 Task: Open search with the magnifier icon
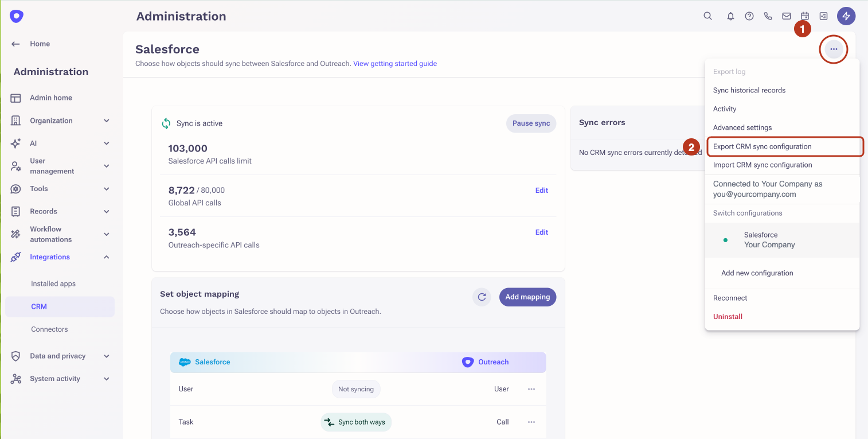(x=708, y=16)
